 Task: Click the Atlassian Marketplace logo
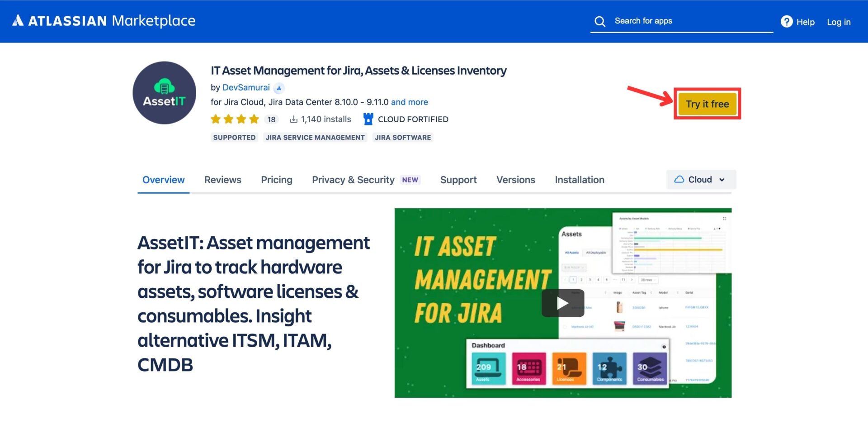(x=104, y=21)
